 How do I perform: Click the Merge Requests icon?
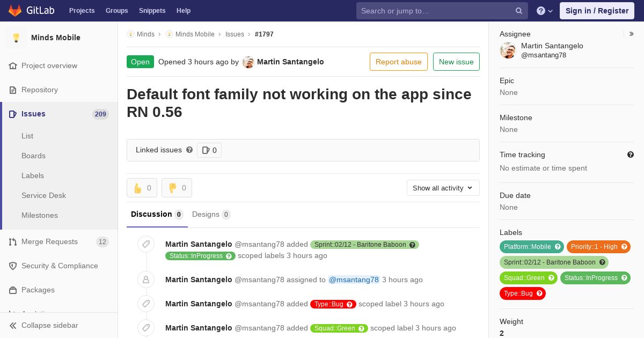pos(13,241)
